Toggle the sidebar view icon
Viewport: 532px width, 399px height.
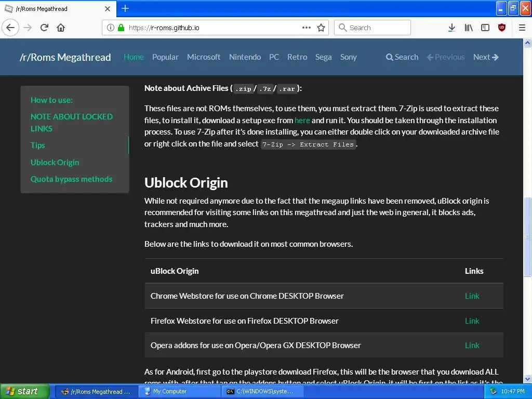[x=485, y=28]
